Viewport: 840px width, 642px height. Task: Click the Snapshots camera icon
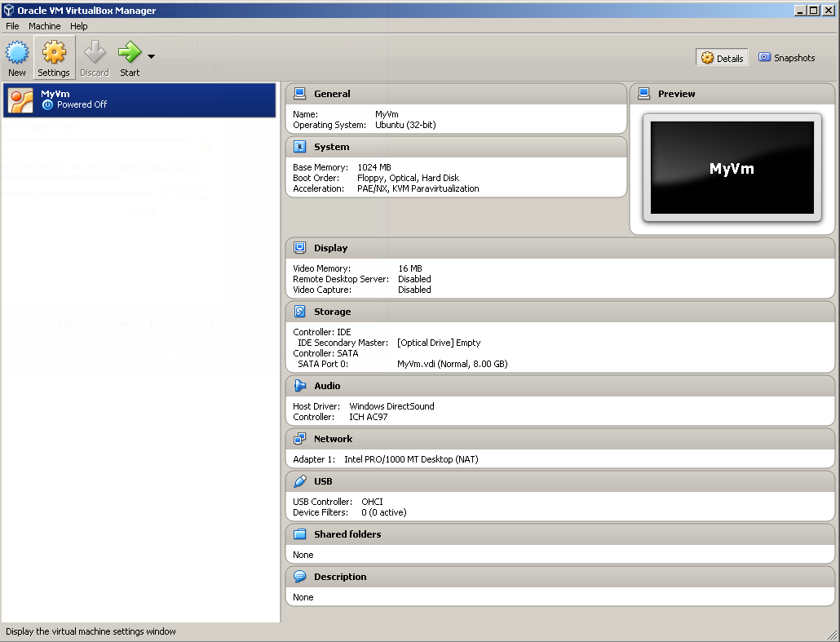tap(764, 57)
